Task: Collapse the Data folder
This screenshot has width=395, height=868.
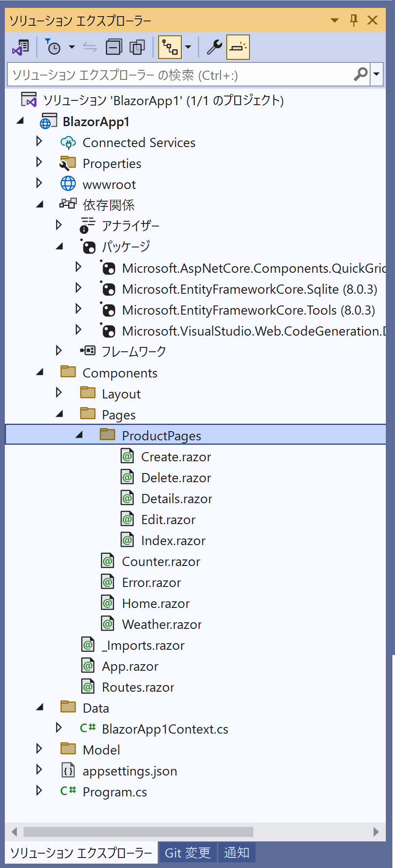Action: pyautogui.click(x=40, y=707)
